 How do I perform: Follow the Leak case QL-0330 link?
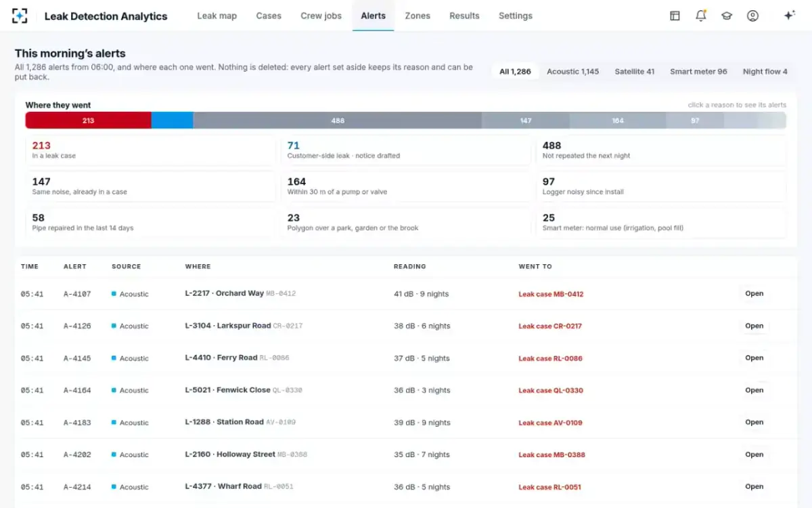tap(551, 390)
